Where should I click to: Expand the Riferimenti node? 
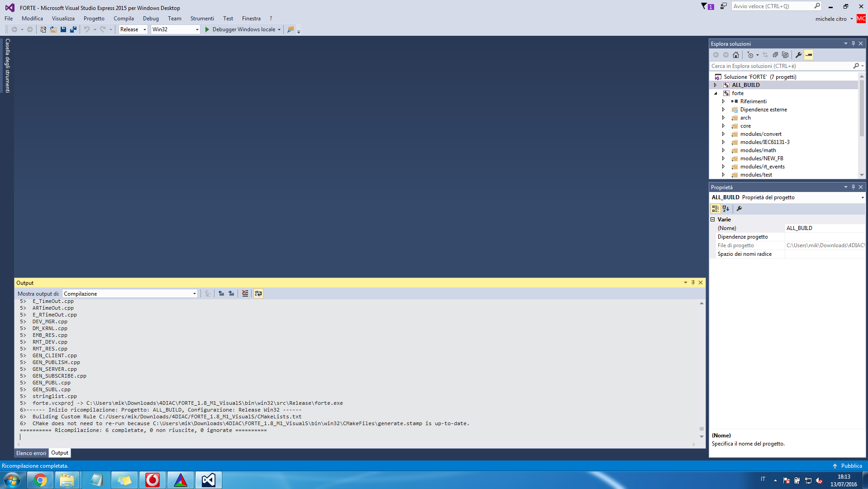724,101
